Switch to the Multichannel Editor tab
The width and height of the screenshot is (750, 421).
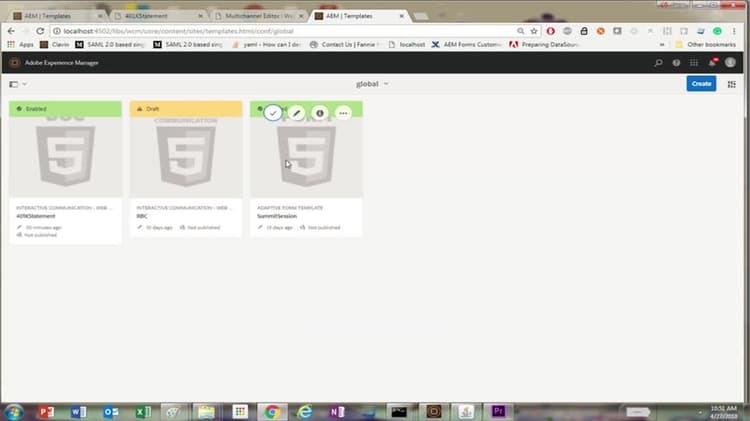point(258,16)
